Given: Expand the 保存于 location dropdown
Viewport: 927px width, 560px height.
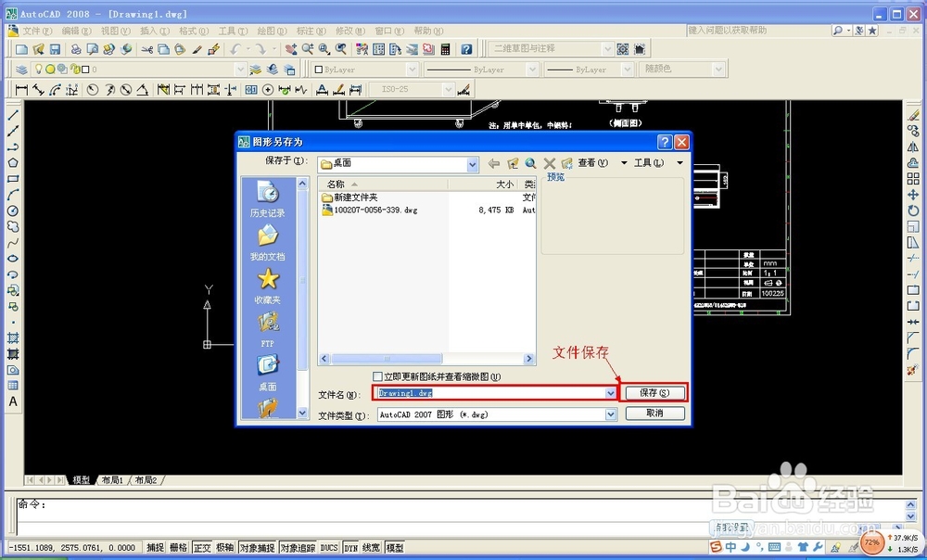Looking at the screenshot, I should tap(473, 164).
